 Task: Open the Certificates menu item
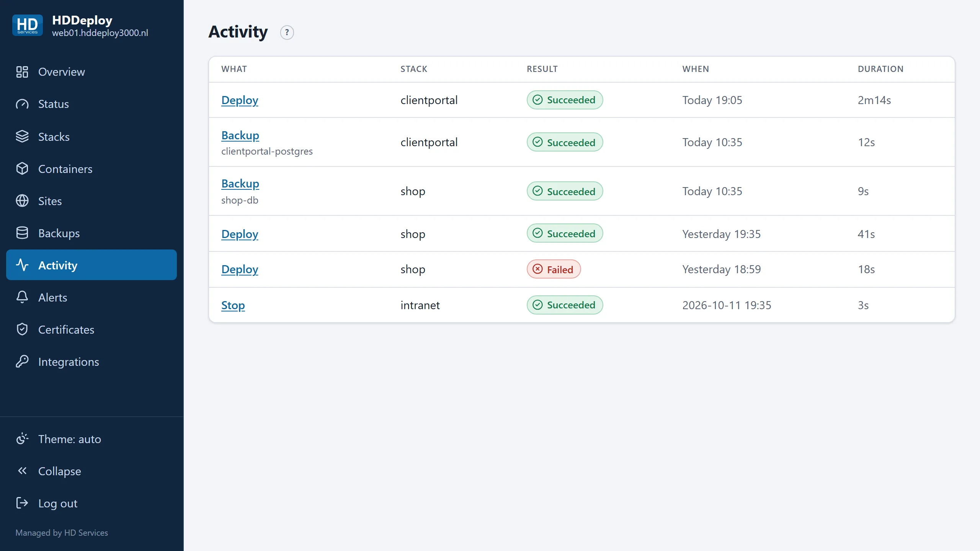tap(91, 329)
